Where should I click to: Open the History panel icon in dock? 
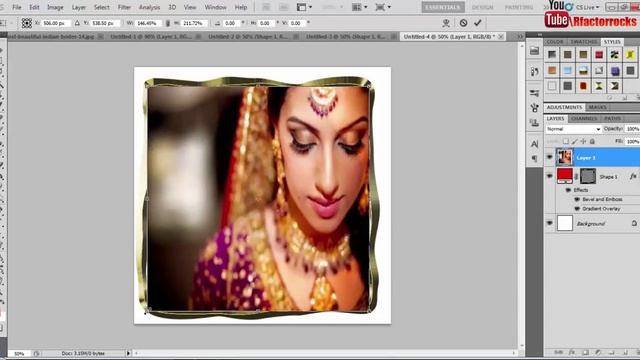[534, 72]
